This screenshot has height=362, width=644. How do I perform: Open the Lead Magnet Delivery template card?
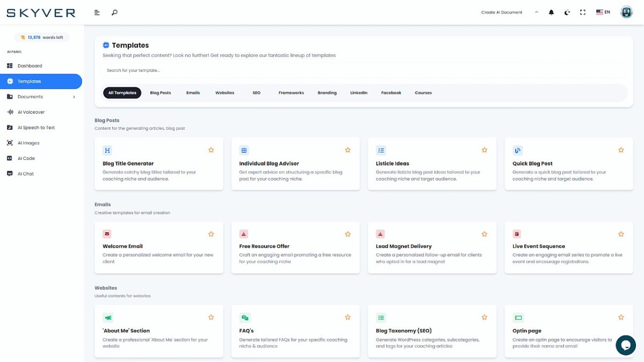pyautogui.click(x=432, y=247)
